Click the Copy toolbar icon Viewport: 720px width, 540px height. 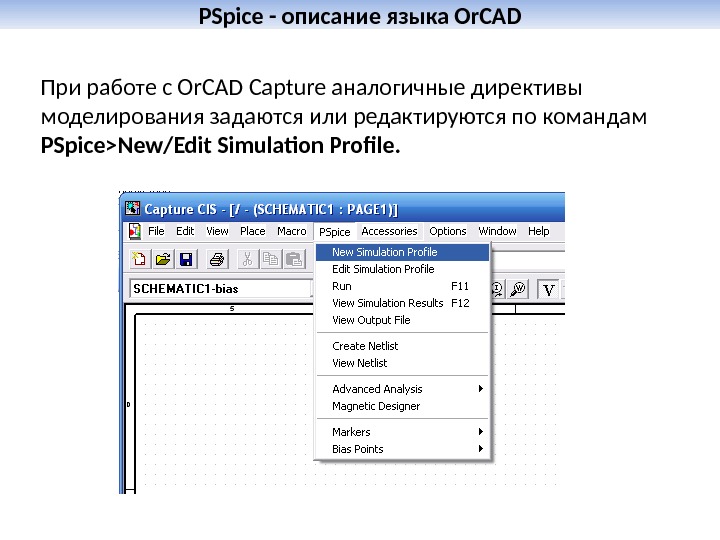click(270, 259)
